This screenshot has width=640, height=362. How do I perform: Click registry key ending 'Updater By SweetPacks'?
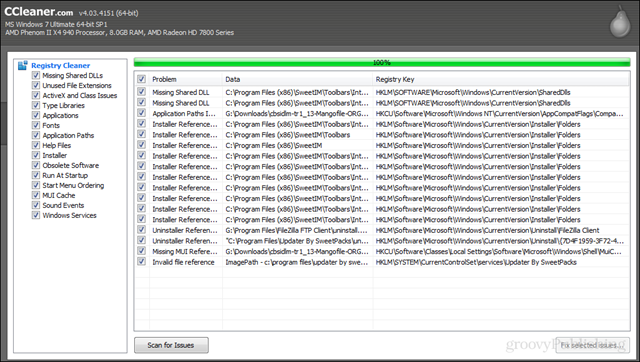click(x=476, y=262)
